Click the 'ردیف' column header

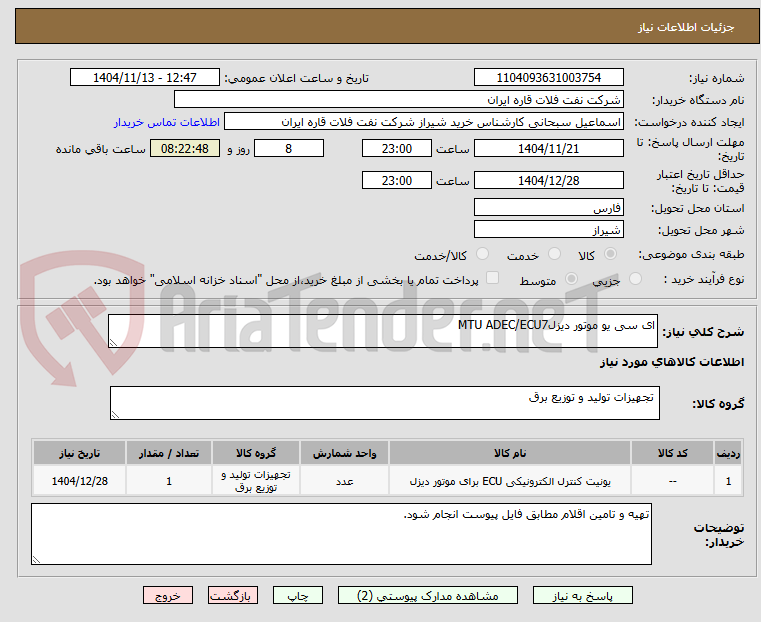click(728, 453)
